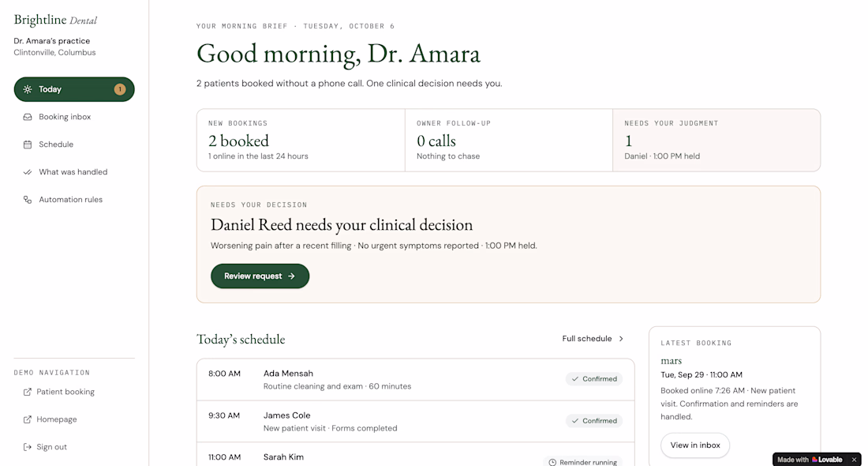Go to the Schedule section
868x466 pixels.
tap(74, 145)
